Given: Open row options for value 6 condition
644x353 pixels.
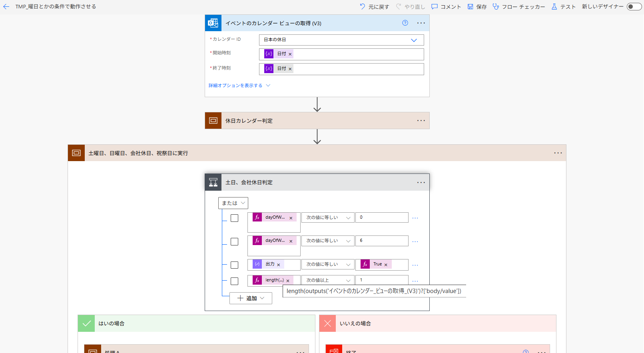Looking at the screenshot, I should tap(415, 241).
